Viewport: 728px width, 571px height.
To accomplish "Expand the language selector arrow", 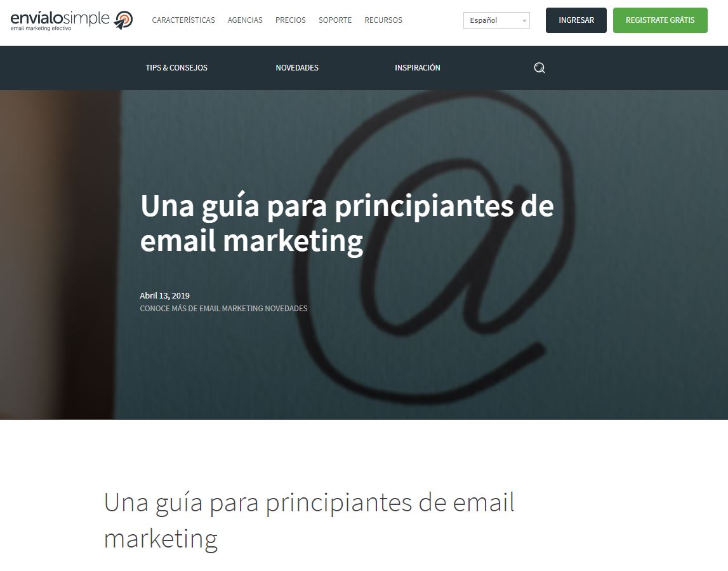I will [524, 21].
